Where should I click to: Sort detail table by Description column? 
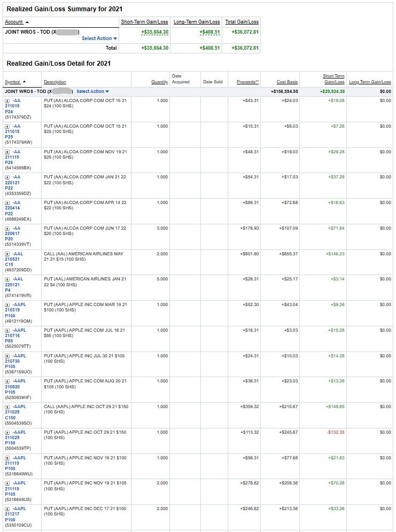pyautogui.click(x=55, y=82)
